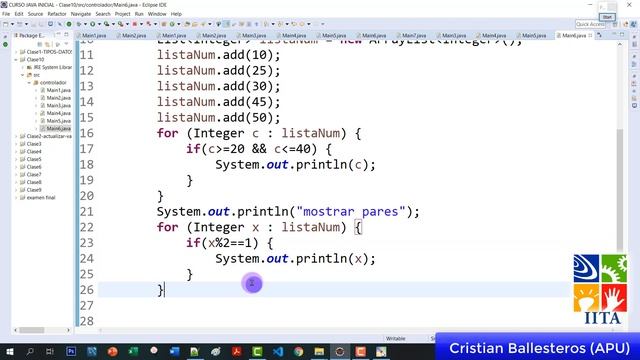Select Main4.java in the Package Explorer
Image resolution: width=640 pixels, height=360 pixels.
[58, 113]
